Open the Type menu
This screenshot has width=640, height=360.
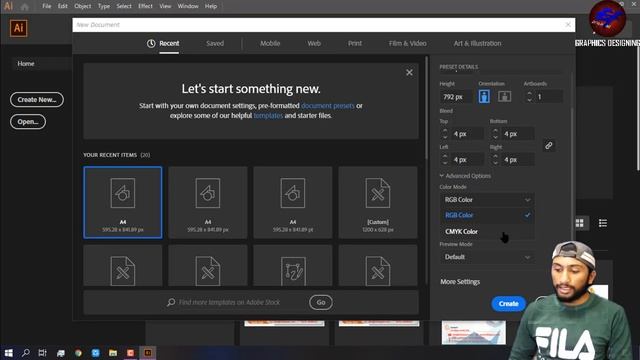[x=104, y=6]
